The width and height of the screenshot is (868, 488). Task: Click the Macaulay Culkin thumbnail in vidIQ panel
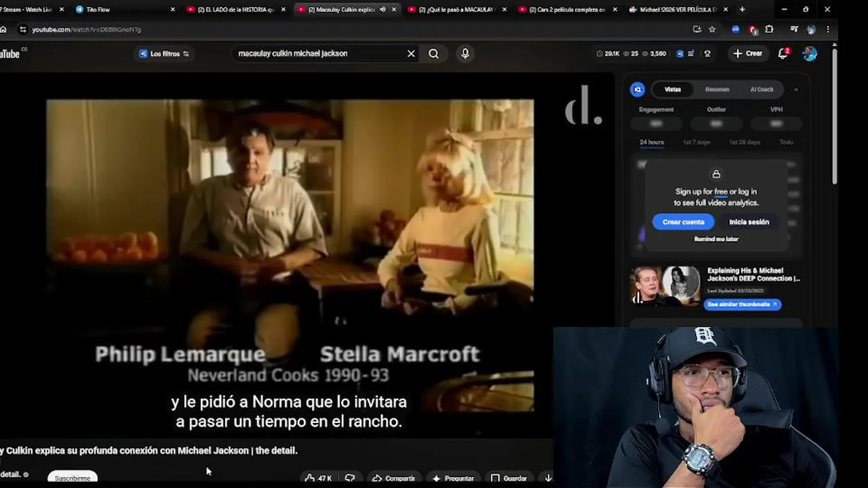(665, 285)
